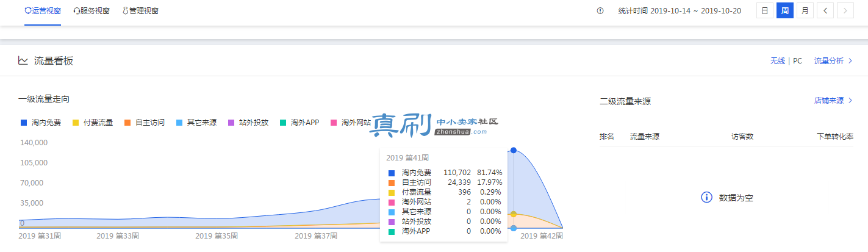Toggle the 站外投放 legend series
Viewport: 868px width, 252px height.
pyautogui.click(x=248, y=123)
